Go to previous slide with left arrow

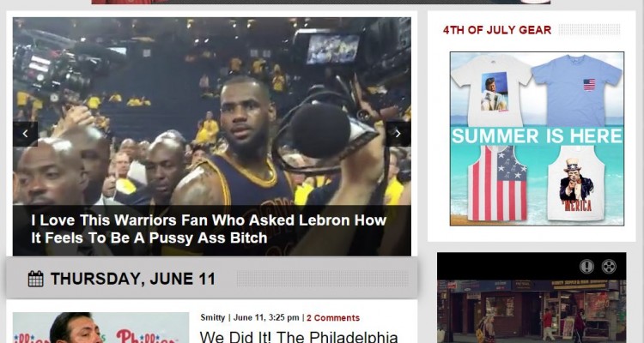click(25, 134)
